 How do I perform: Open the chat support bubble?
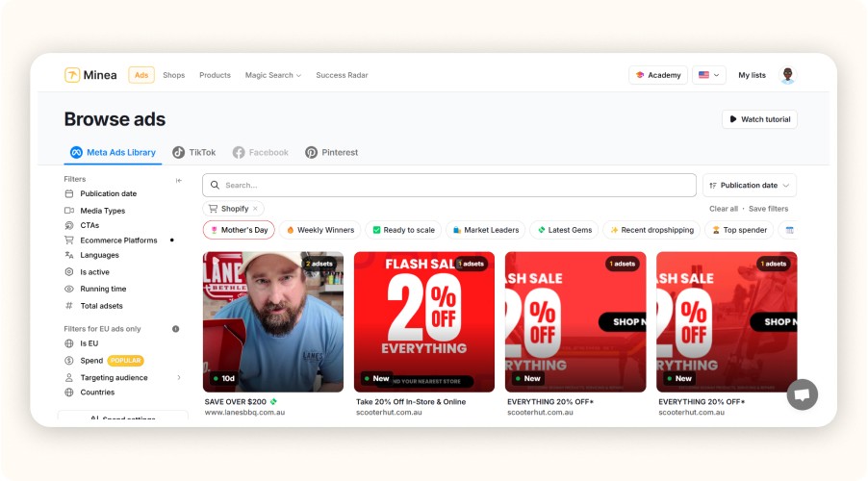803,394
